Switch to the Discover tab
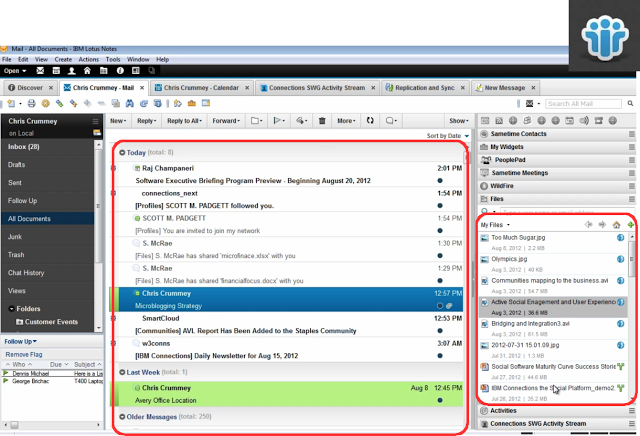Image resolution: width=640 pixels, height=436 pixels. click(31, 88)
